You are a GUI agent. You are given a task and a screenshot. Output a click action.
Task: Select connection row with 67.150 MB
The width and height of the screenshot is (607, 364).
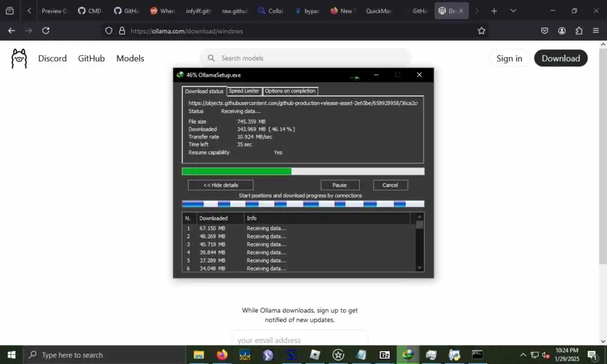tap(299, 228)
